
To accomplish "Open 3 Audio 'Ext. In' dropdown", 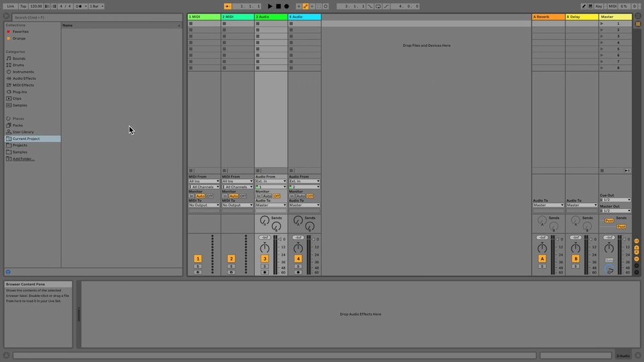I will (x=270, y=181).
